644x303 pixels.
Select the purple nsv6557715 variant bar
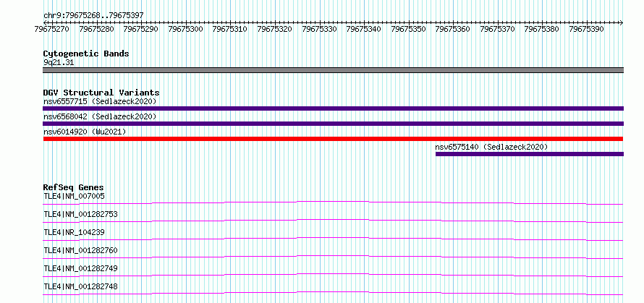[333, 108]
